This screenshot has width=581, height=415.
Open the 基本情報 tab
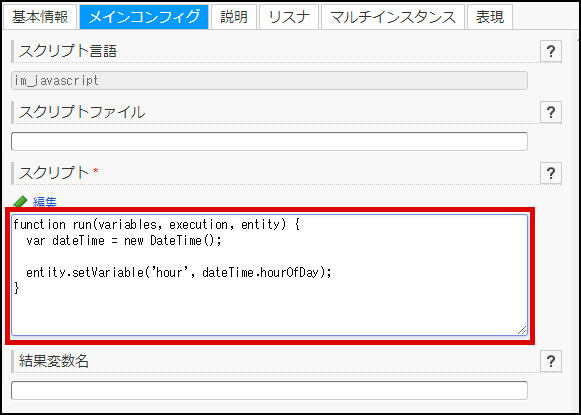point(40,17)
